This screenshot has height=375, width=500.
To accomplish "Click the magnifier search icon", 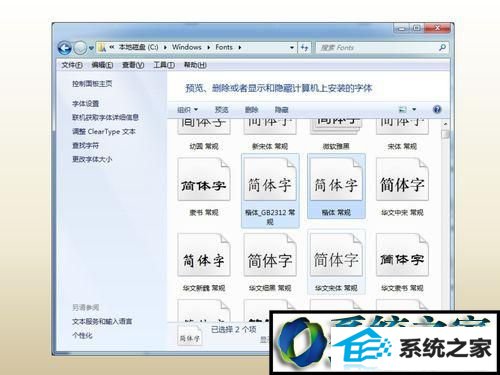I will (443, 47).
